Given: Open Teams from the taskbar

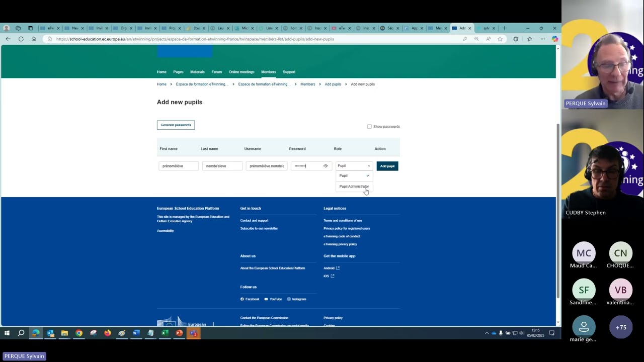Looking at the screenshot, I should (193, 333).
